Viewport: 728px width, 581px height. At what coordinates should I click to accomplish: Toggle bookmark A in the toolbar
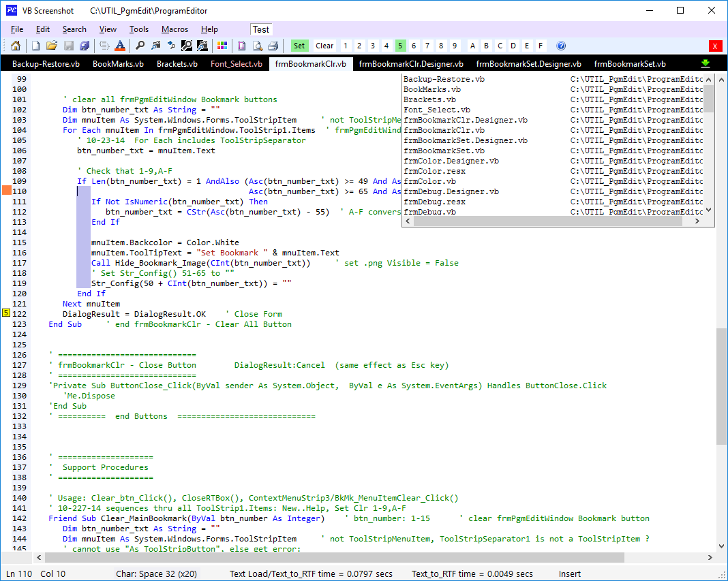[x=472, y=46]
